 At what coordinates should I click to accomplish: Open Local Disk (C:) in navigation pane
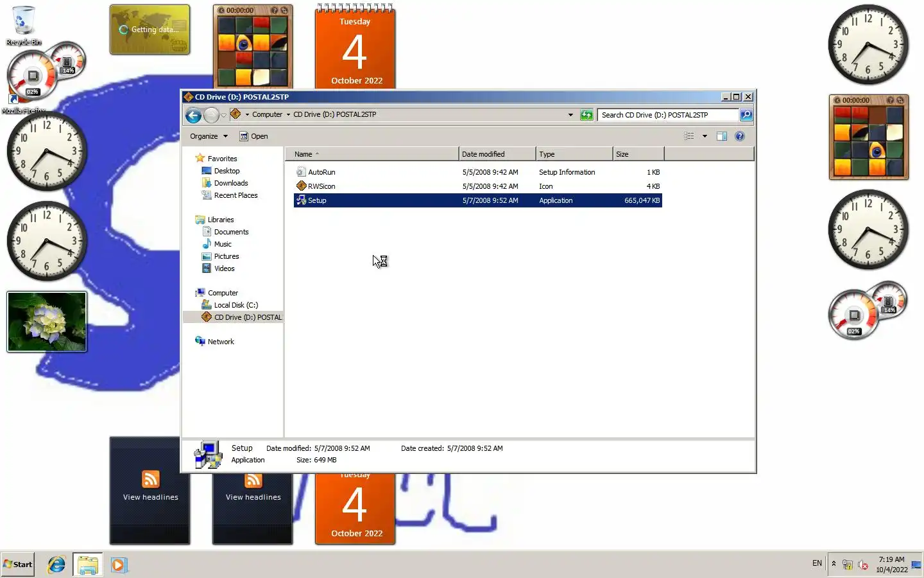[x=236, y=305]
